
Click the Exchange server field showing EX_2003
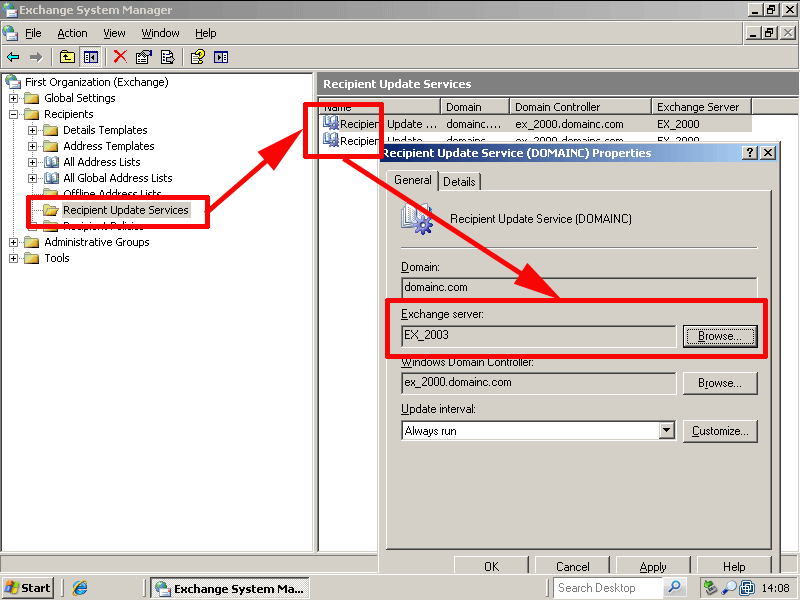point(539,336)
